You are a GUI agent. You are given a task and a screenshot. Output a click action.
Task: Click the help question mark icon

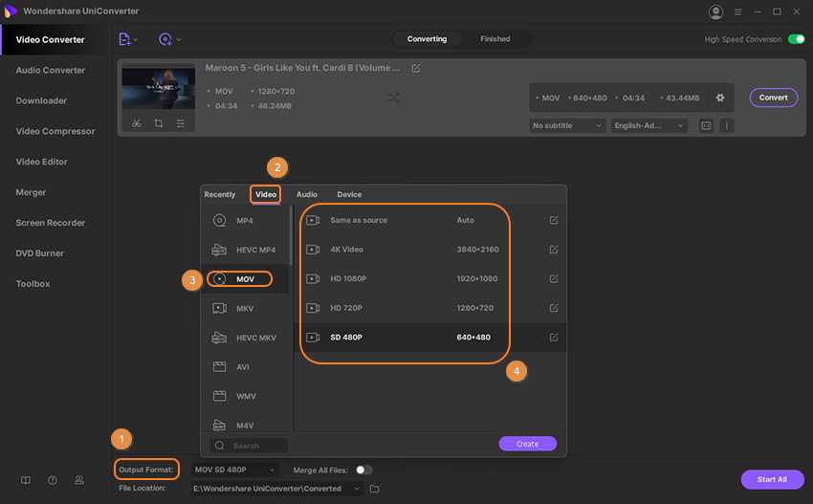(53, 480)
